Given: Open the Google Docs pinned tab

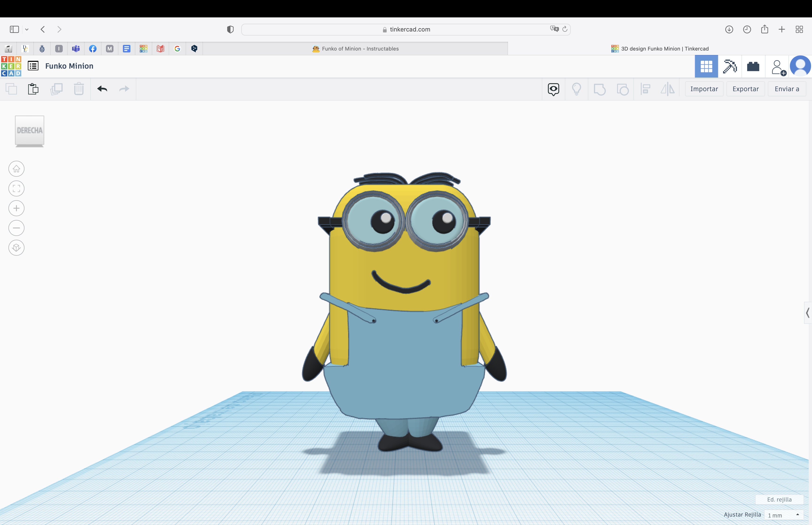Looking at the screenshot, I should [x=126, y=49].
